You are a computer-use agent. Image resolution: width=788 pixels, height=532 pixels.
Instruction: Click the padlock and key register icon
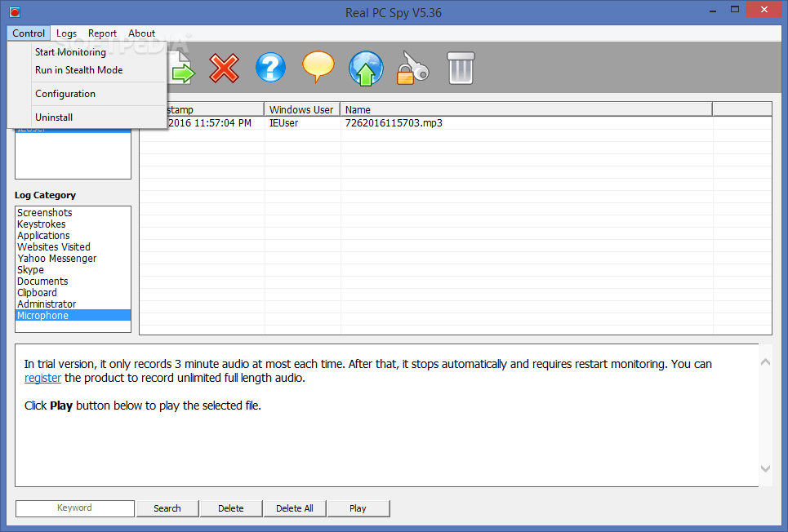(412, 69)
